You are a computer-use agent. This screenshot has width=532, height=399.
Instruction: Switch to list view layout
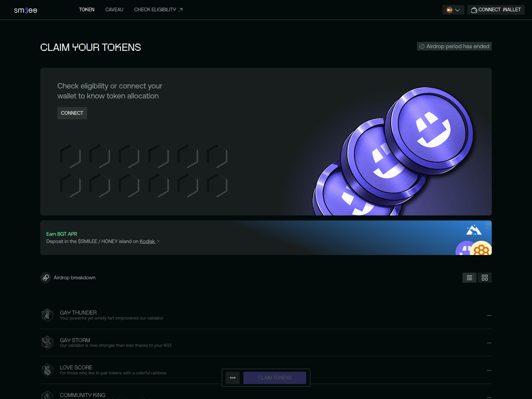[469, 278]
